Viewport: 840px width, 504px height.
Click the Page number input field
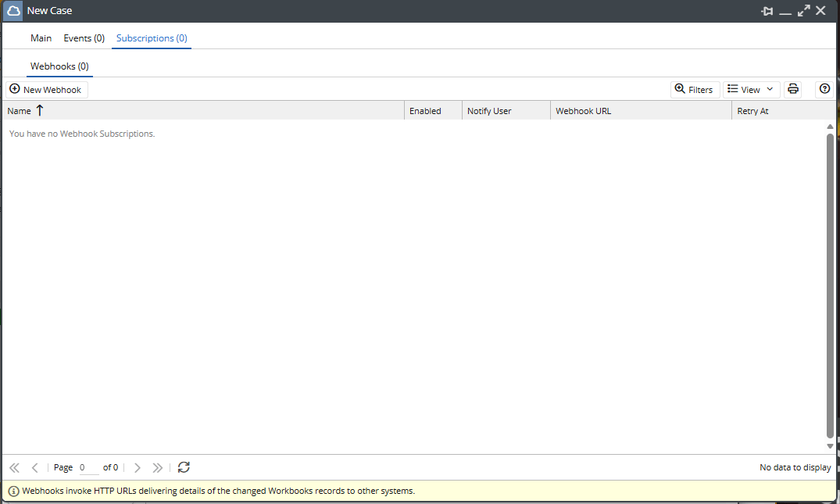(x=88, y=467)
